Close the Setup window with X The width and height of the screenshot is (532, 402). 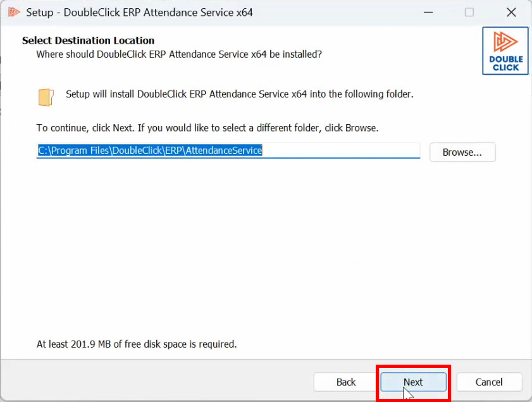(x=511, y=12)
